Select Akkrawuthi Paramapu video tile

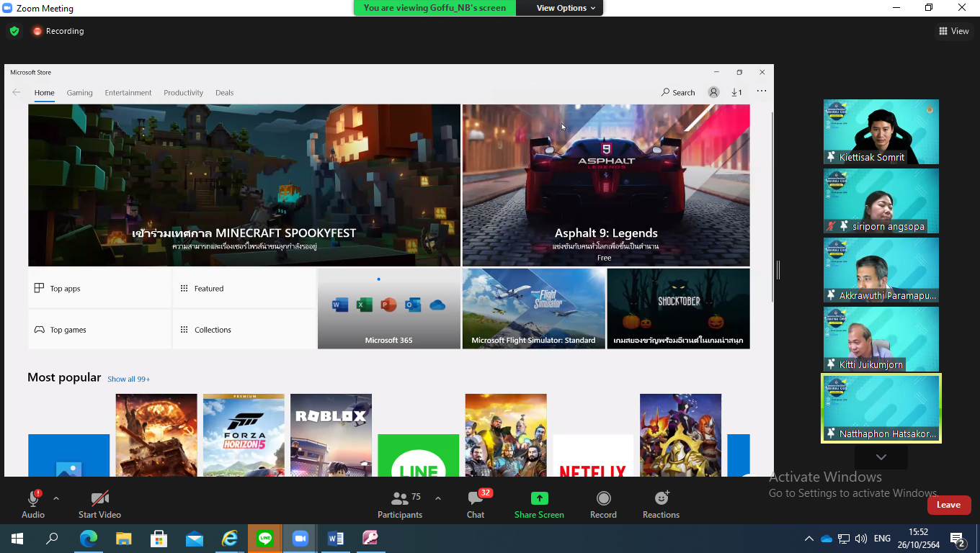tap(881, 270)
